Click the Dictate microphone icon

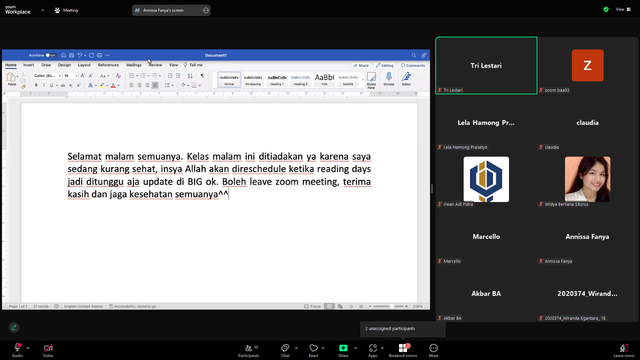click(x=389, y=79)
